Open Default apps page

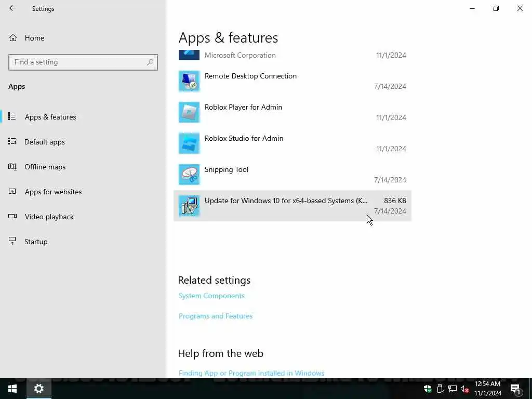(45, 142)
